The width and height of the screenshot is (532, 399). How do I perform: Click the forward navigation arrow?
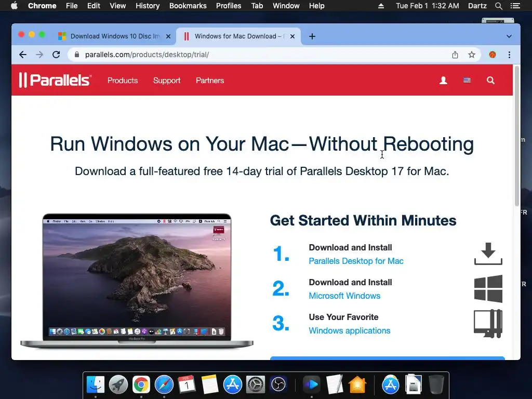pos(39,55)
